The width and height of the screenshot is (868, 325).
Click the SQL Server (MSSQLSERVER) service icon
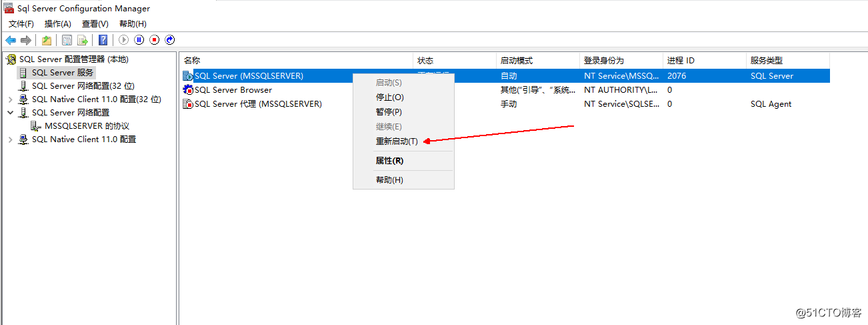(x=188, y=76)
